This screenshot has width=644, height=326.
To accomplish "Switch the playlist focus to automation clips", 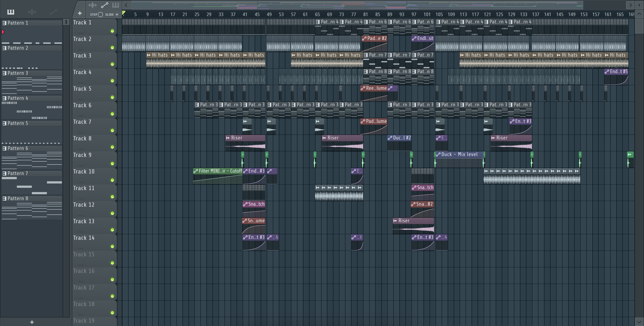I will pyautogui.click(x=104, y=5).
